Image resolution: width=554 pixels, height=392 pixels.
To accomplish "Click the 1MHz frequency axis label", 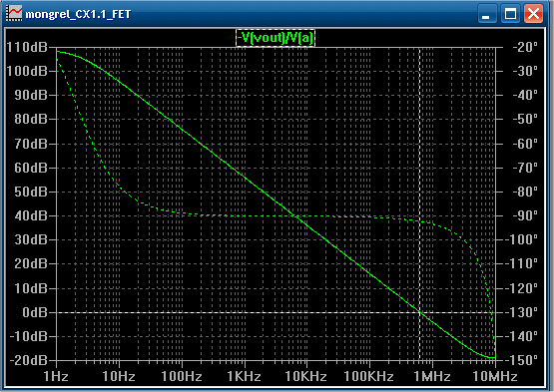I will coord(432,376).
